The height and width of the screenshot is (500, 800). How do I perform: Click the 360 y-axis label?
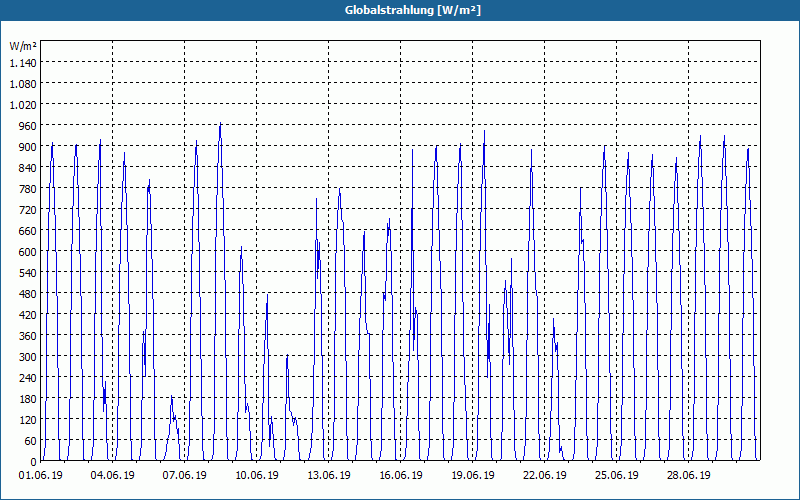[28, 335]
